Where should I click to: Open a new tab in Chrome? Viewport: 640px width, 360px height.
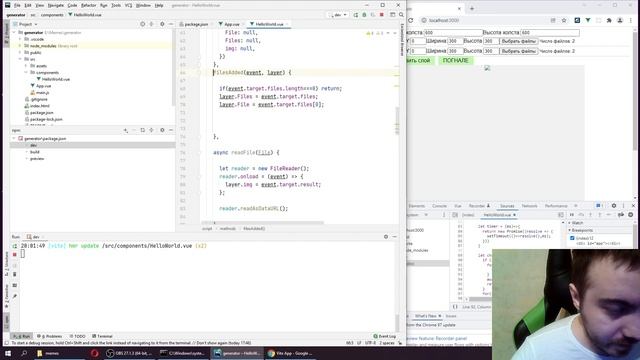(x=472, y=9)
